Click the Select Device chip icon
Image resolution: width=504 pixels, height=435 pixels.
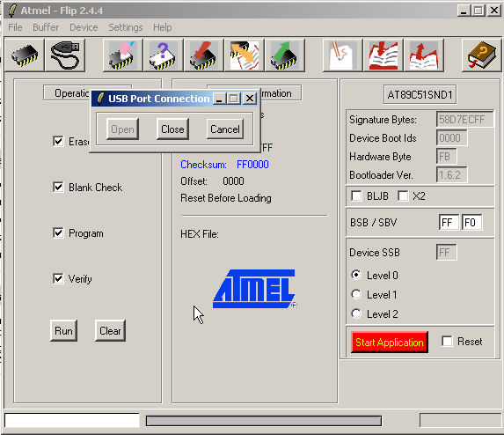click(x=25, y=55)
